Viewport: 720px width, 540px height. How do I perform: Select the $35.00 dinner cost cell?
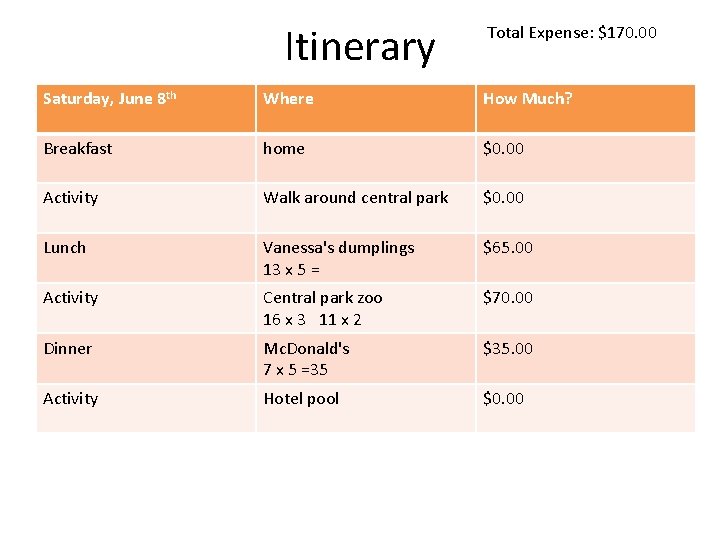[x=508, y=349]
